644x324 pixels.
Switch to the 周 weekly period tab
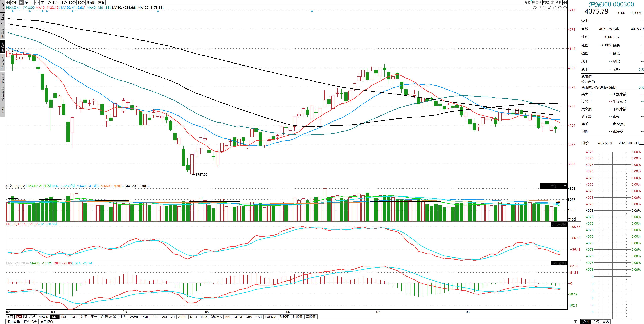point(26,3)
